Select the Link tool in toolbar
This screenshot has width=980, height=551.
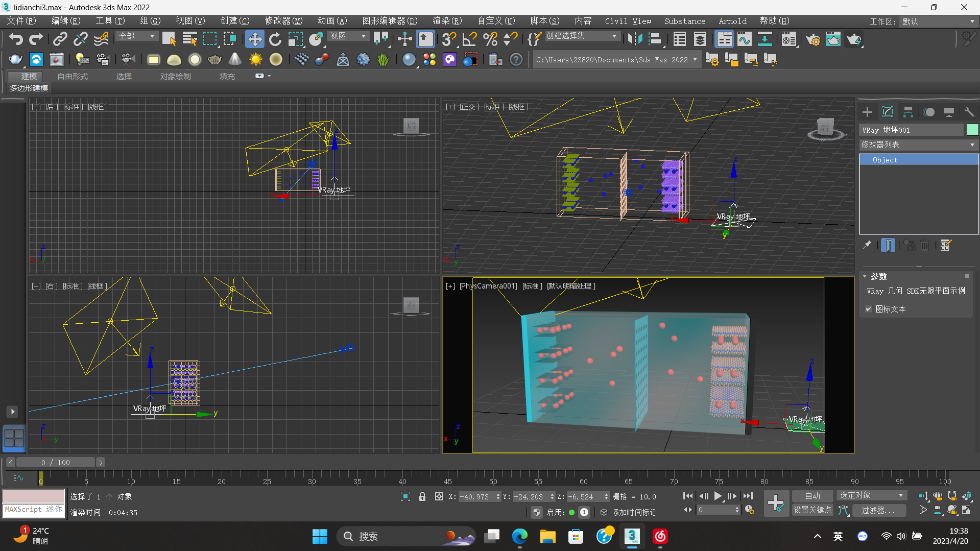click(60, 39)
